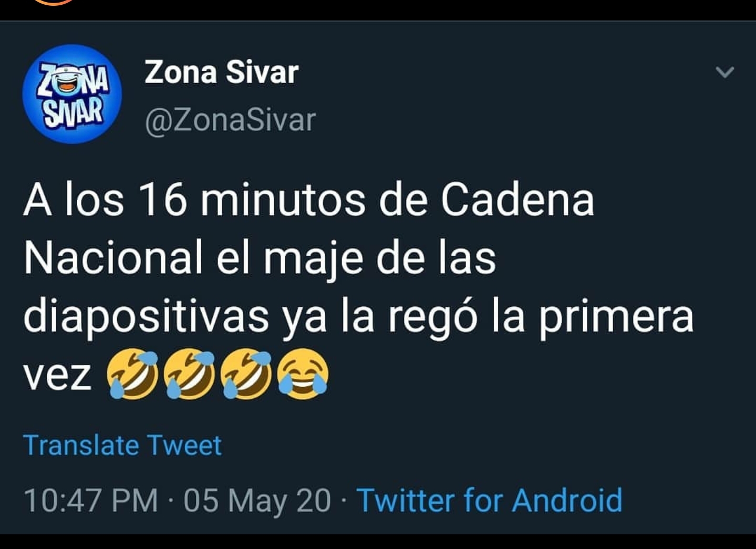Open the Zona Sivar profile avatar

tap(72, 94)
